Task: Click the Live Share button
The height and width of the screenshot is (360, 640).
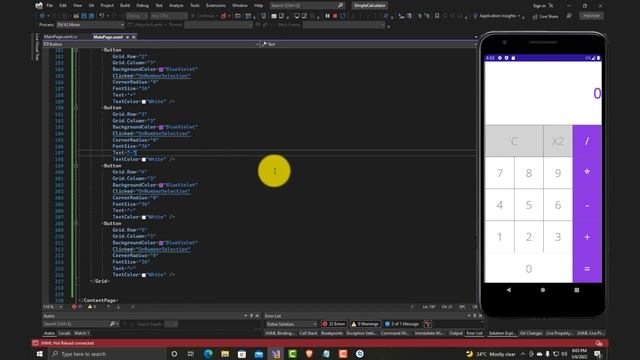Action: coord(545,16)
